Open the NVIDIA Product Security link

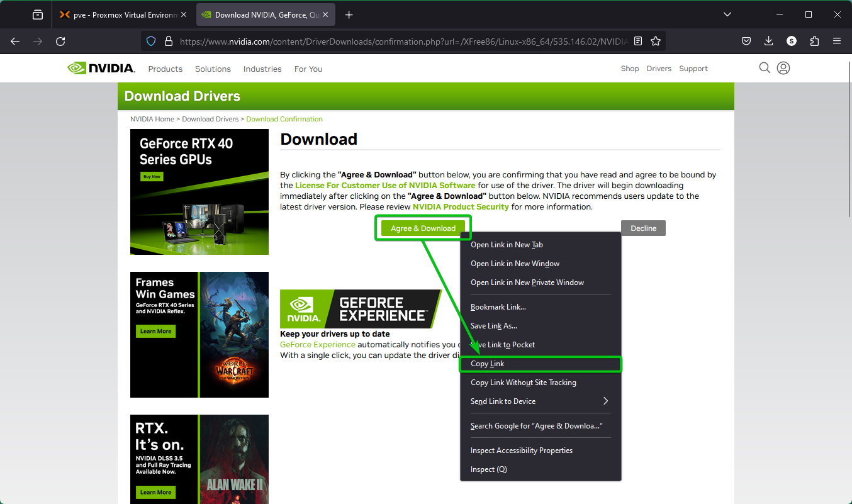point(461,207)
